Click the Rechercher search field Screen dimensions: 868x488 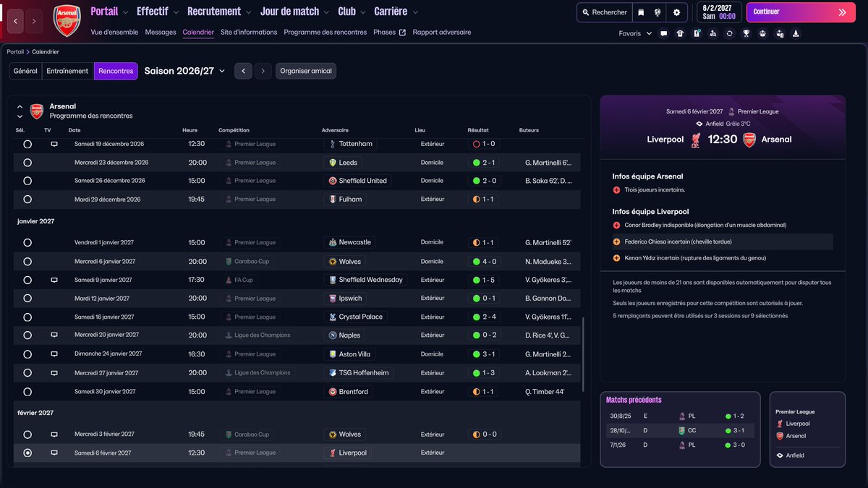(x=603, y=12)
